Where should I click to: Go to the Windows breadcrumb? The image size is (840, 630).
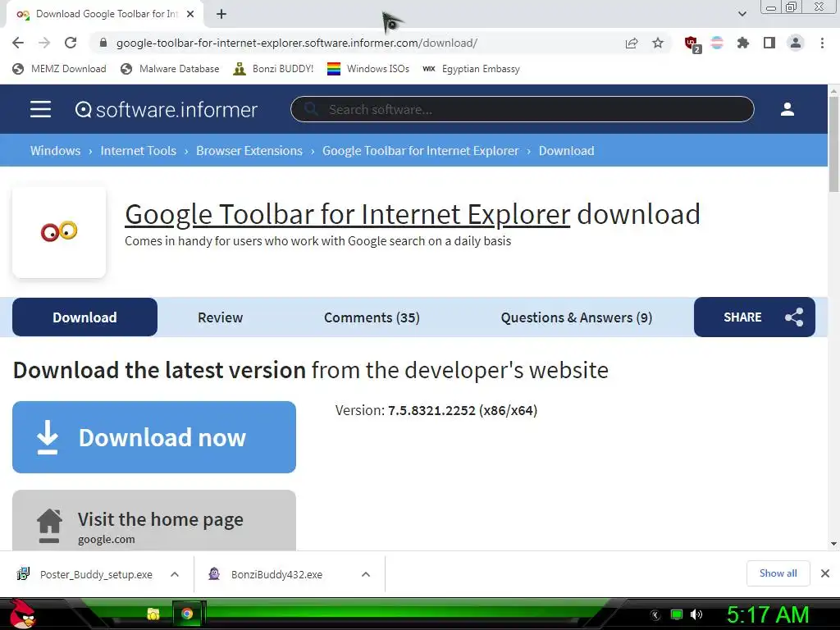pos(55,151)
